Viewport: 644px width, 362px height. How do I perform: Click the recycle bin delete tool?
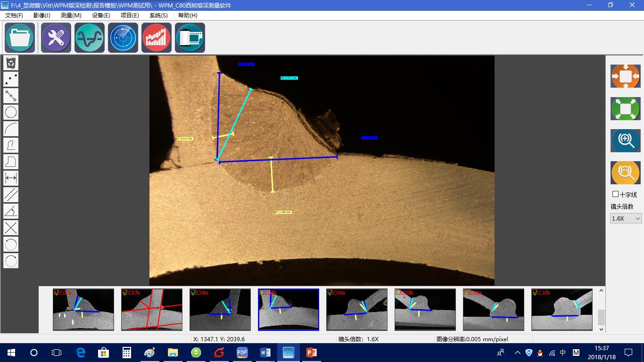(11, 63)
